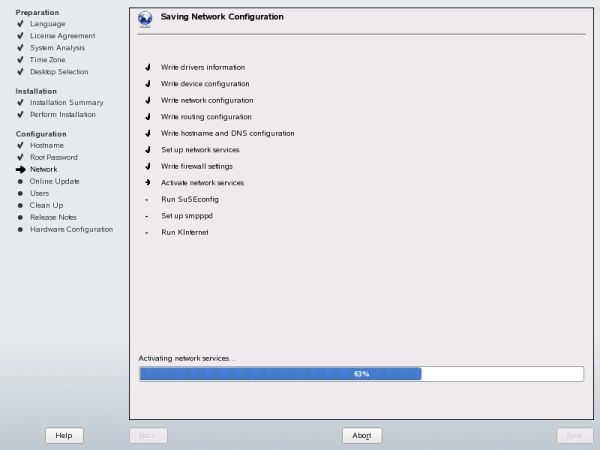Click the Write drivers information text
Image resolution: width=600 pixels, height=450 pixels.
point(203,67)
